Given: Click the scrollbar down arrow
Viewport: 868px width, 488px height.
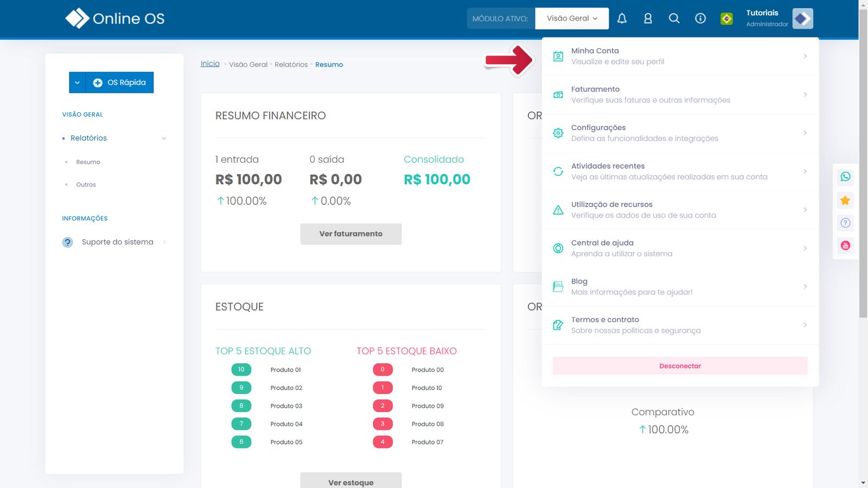Looking at the screenshot, I should (863, 483).
